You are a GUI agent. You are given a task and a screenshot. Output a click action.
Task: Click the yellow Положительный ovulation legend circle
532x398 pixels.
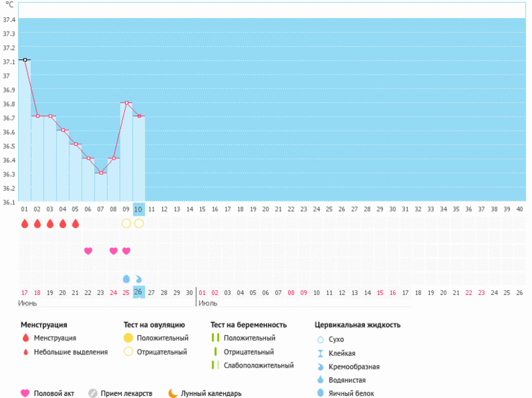127,338
